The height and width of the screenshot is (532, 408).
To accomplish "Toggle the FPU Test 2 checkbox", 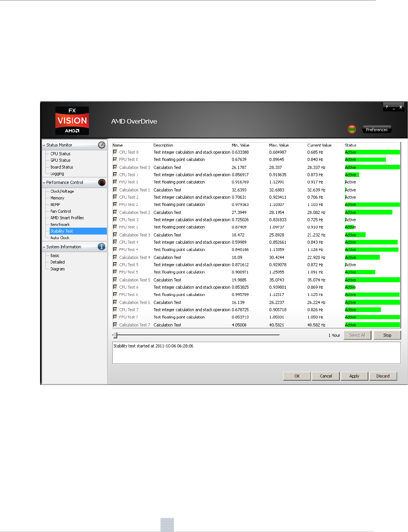I will tap(115, 204).
